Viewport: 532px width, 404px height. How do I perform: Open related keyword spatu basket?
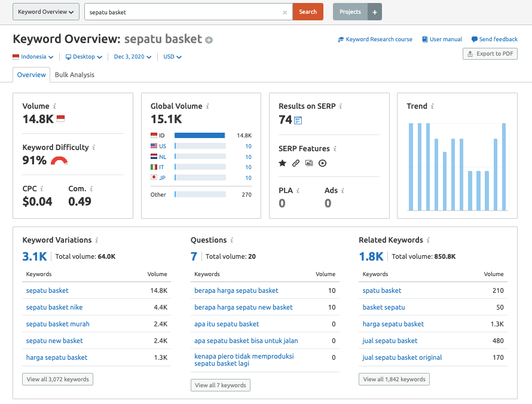(x=382, y=290)
